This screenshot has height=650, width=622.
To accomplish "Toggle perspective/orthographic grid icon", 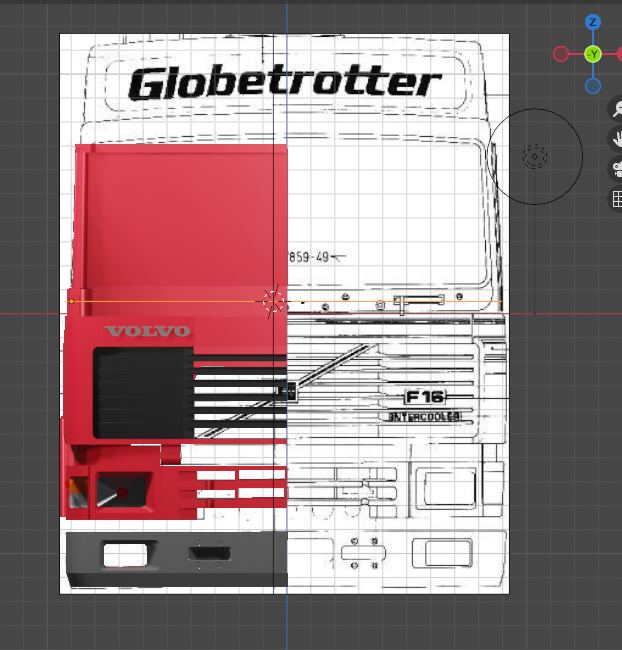I will click(x=617, y=199).
